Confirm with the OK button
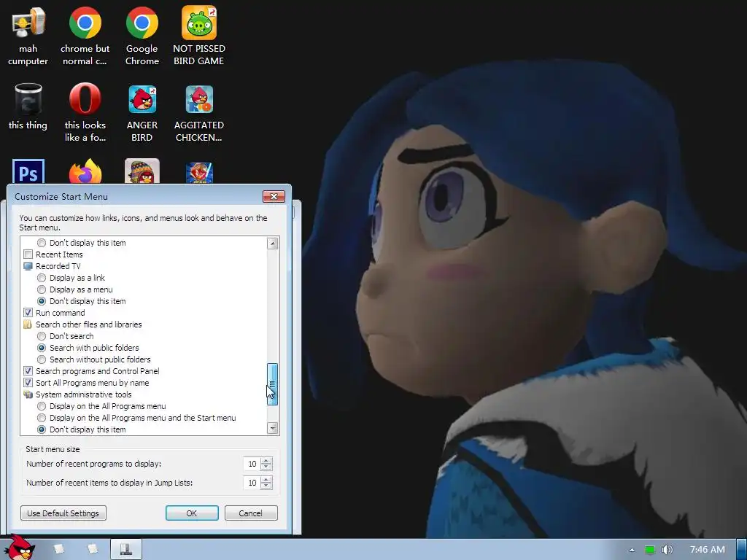The width and height of the screenshot is (747, 560). 192,513
